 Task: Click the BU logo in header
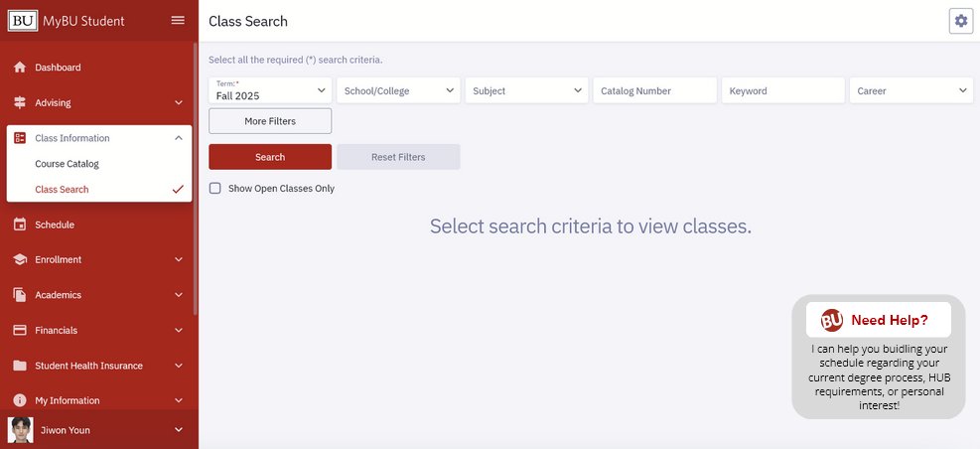tap(23, 21)
